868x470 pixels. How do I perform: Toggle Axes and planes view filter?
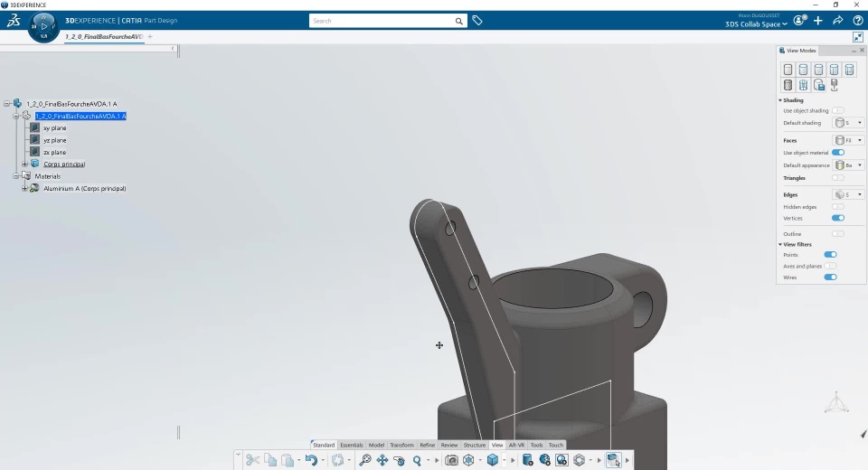[830, 266]
